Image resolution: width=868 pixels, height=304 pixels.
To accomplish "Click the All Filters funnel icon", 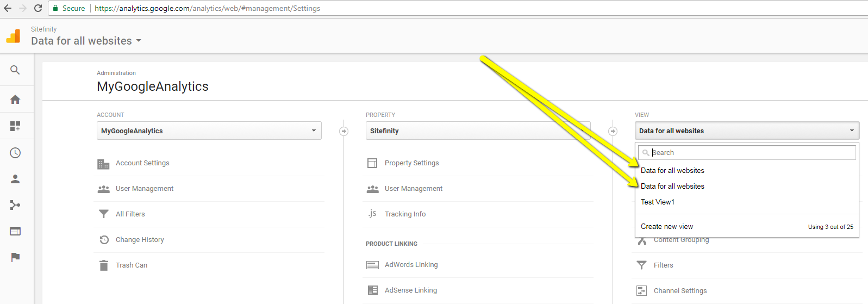I will click(x=103, y=214).
